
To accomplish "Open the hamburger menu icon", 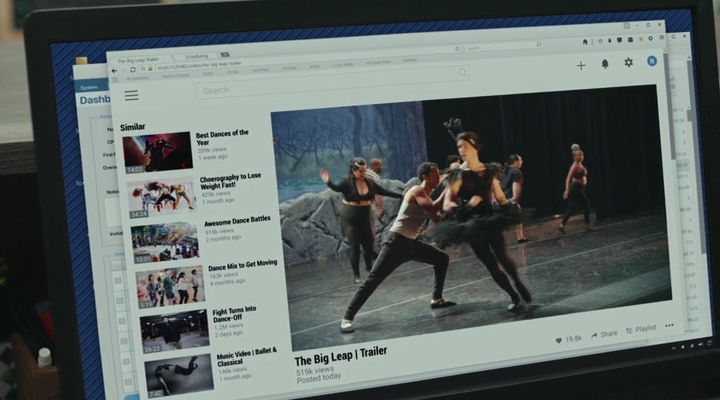I will click(131, 95).
